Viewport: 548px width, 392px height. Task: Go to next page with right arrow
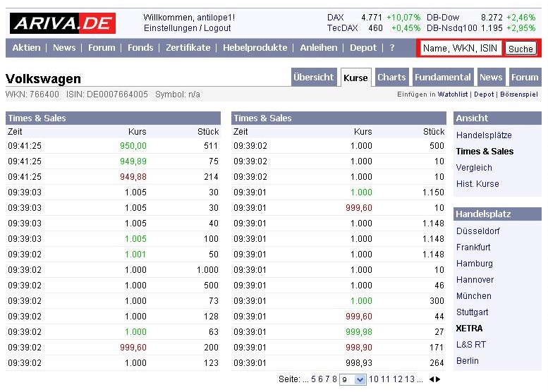click(438, 379)
